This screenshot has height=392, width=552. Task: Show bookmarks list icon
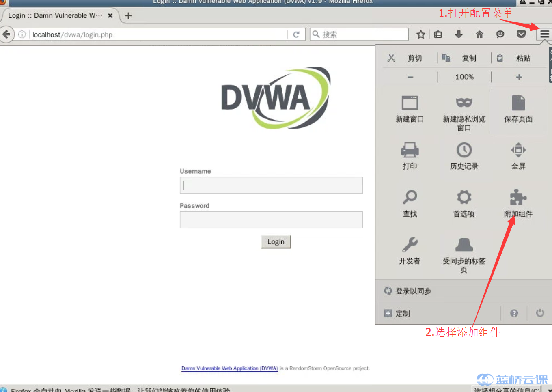coord(438,34)
